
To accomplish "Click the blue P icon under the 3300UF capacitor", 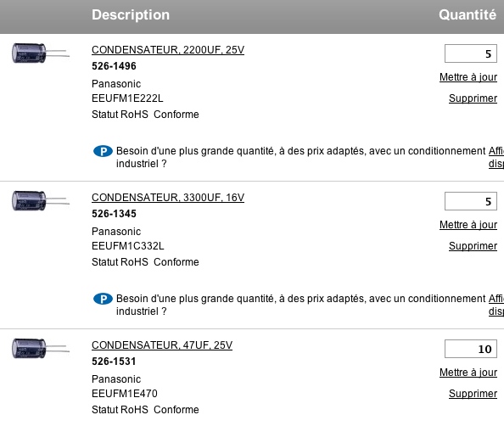I will click(103, 299).
